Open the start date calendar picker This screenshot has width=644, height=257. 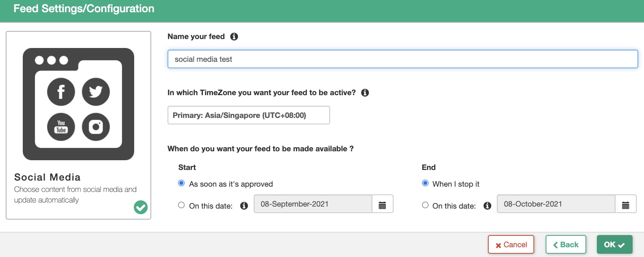[382, 204]
